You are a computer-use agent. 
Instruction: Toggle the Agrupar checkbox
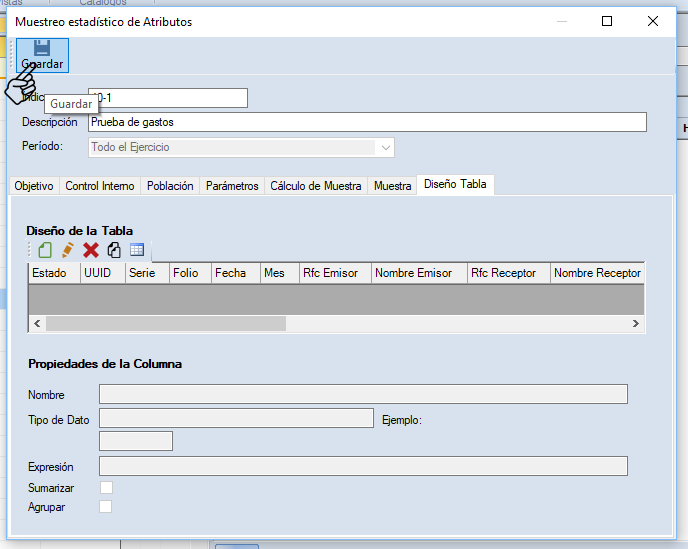pyautogui.click(x=106, y=507)
